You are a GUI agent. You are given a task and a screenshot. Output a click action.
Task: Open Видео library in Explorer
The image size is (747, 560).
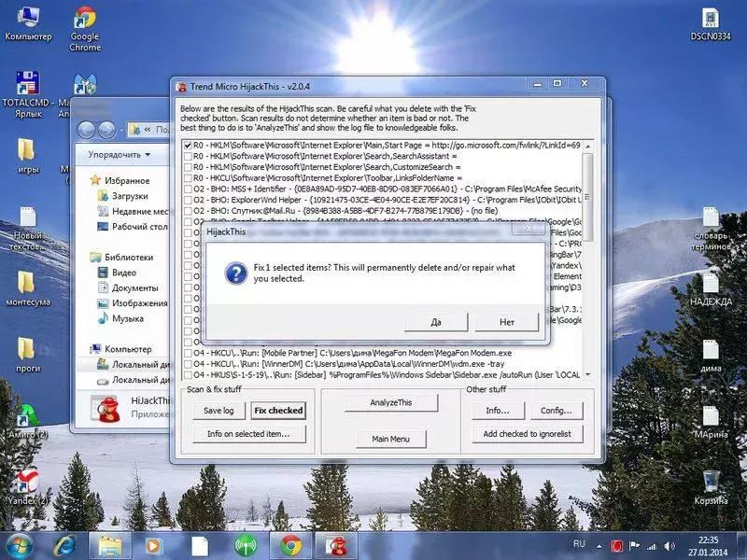pyautogui.click(x=118, y=273)
